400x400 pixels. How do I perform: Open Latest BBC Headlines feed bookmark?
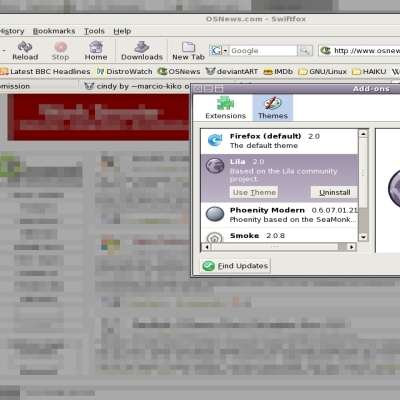click(x=45, y=72)
